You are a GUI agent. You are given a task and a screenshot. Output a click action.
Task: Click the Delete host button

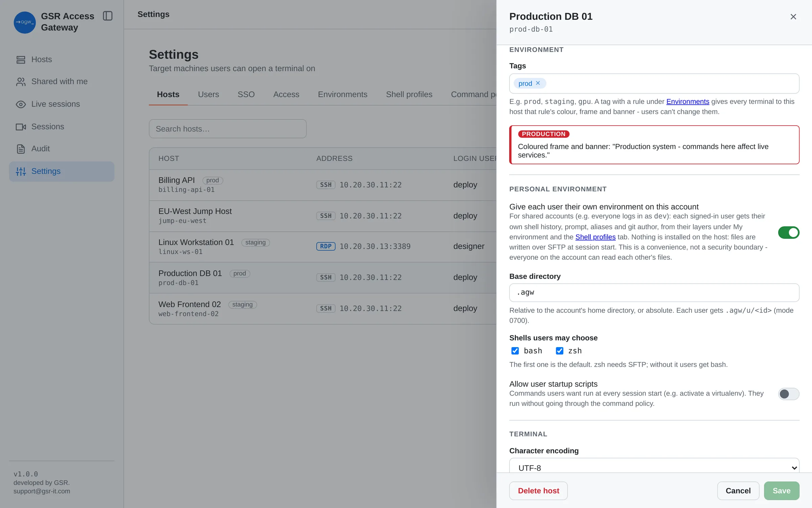538,491
